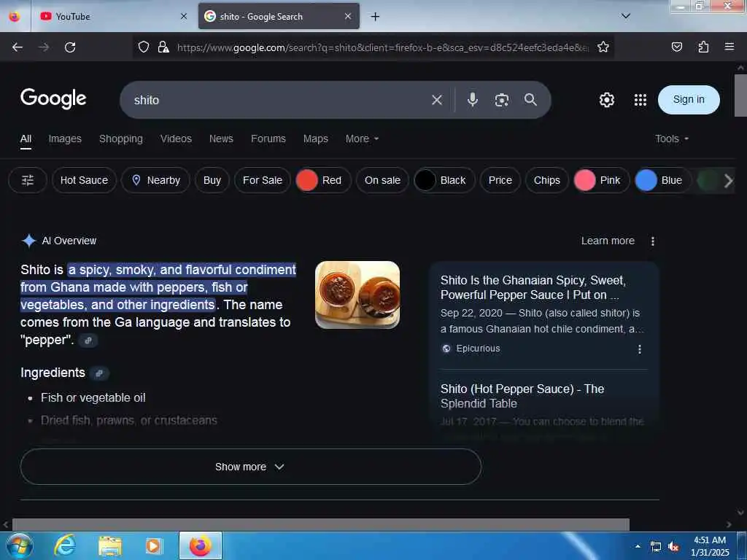Open Windows Explorer folder in taskbar

click(x=110, y=545)
